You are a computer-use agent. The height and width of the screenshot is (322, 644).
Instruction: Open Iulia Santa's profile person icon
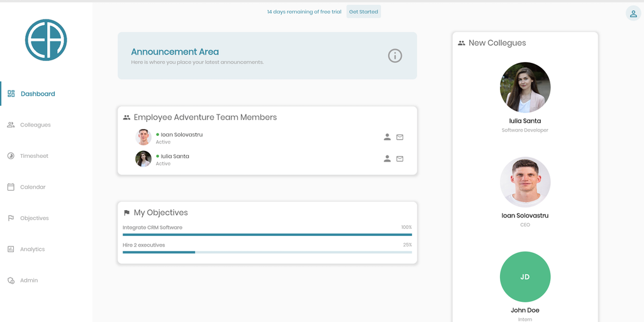click(387, 158)
